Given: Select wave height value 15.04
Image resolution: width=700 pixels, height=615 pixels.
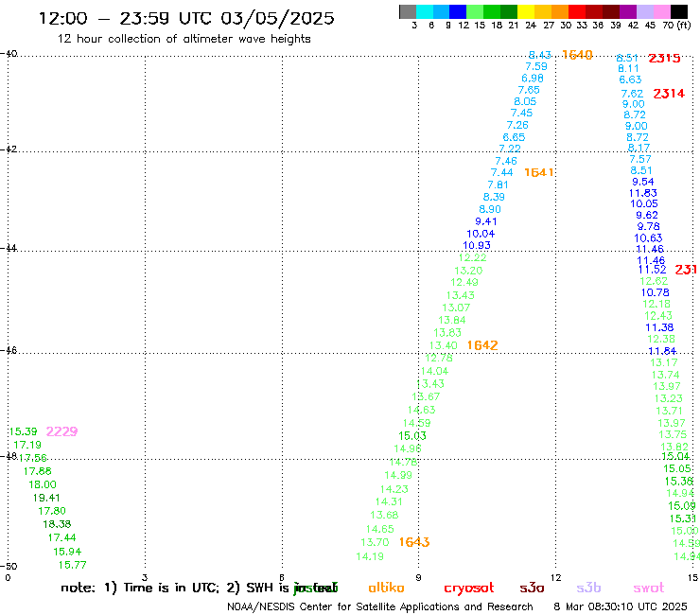Looking at the screenshot, I should [x=675, y=456].
